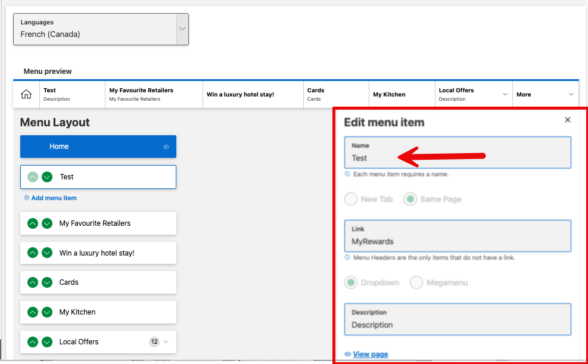The image size is (588, 364).
Task: Move Cards item up
Action: [x=33, y=282]
